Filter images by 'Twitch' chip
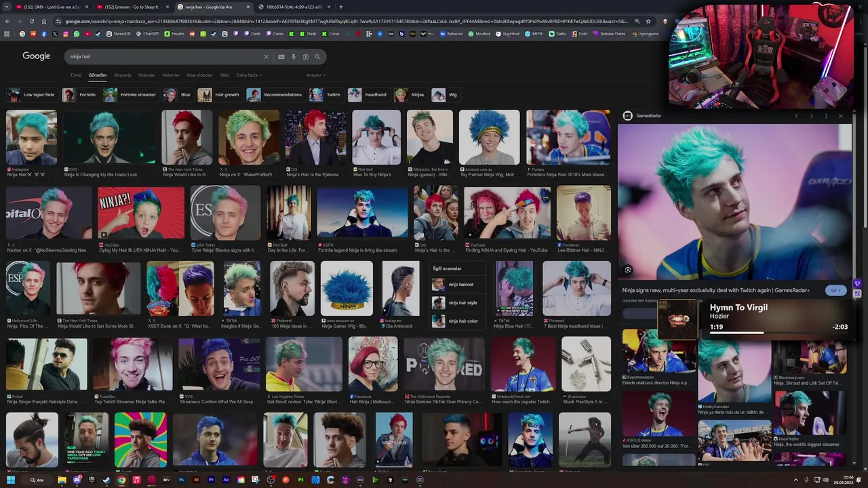The height and width of the screenshot is (488, 868). 326,95
